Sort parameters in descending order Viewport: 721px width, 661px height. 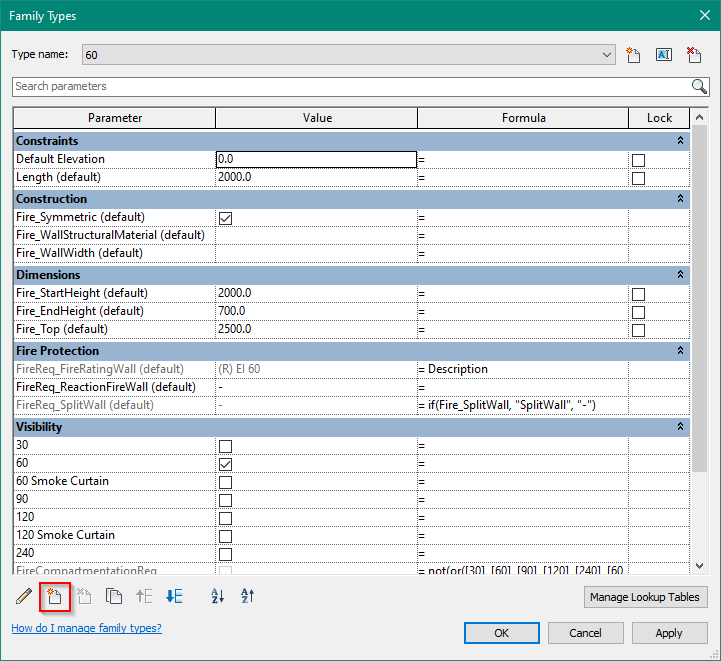pos(247,596)
